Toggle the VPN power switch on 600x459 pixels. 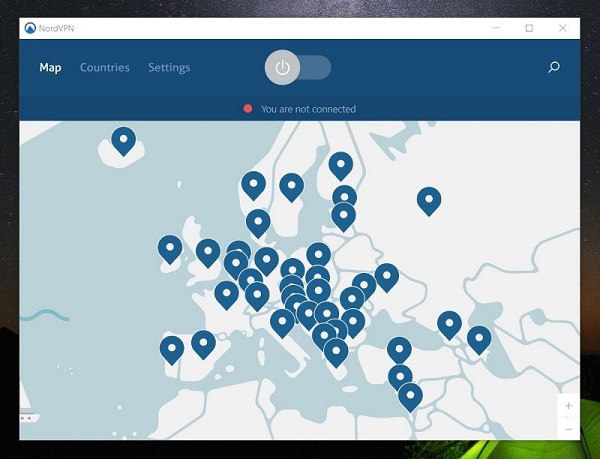pos(298,67)
